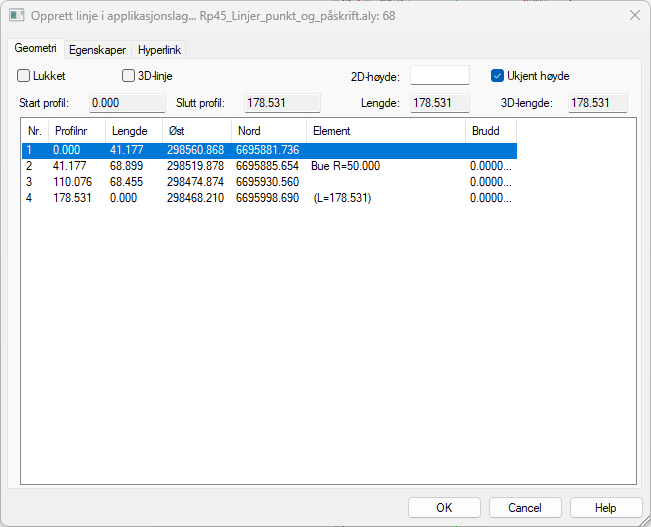Select the Geometri tab

[x=36, y=49]
